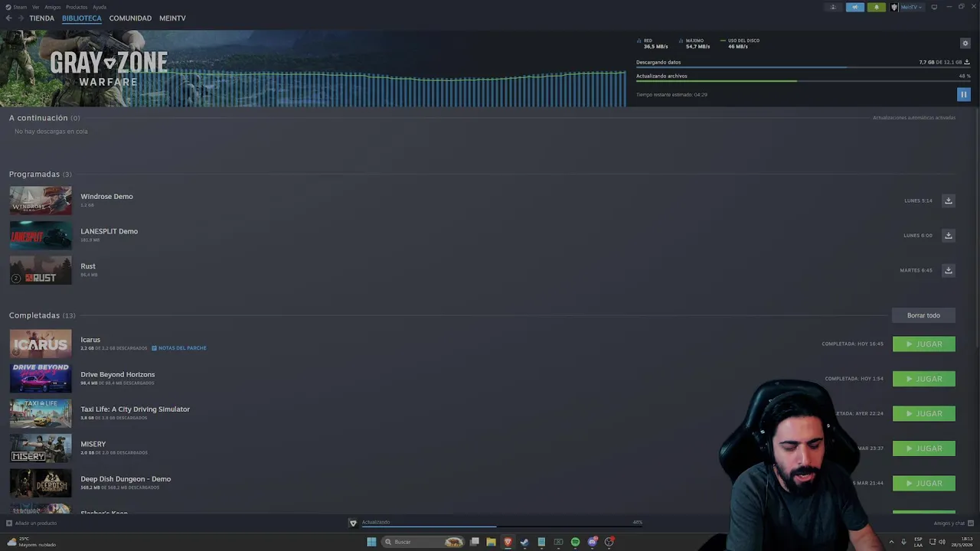
Task: Open MISERY game thumbnail
Action: [x=41, y=448]
